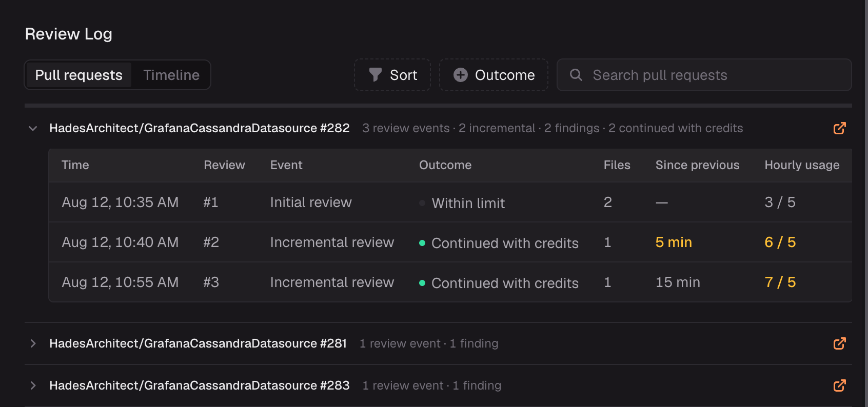Screen dimensions: 868x407
Task: Click the 7 / 5 hourly usage value
Action: tap(780, 282)
